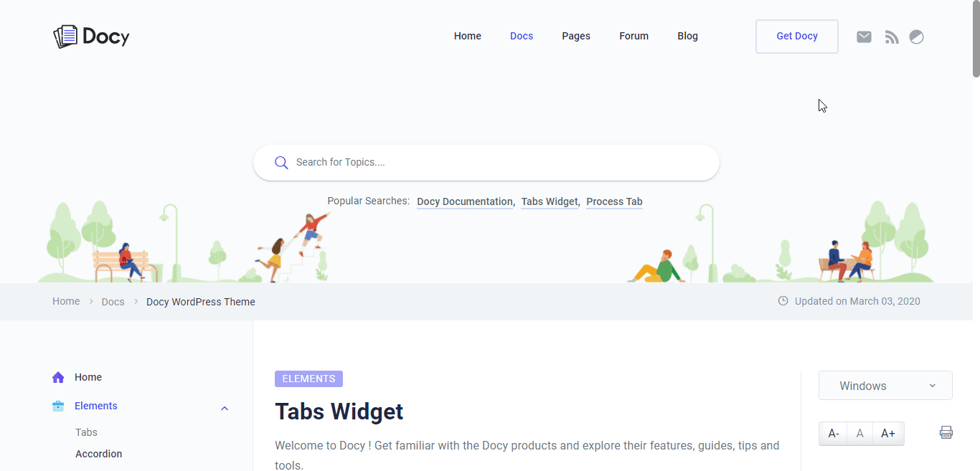The width and height of the screenshot is (980, 471).
Task: Increase font size with A+ button
Action: pyautogui.click(x=887, y=433)
